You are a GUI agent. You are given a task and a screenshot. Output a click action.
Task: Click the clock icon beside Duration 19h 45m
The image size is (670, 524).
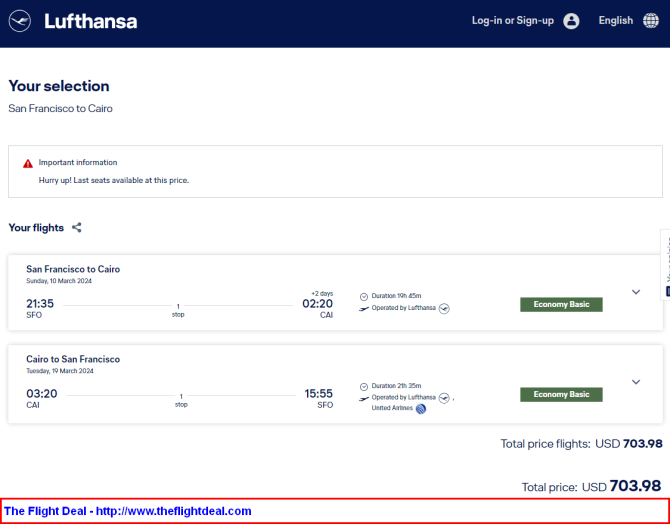click(364, 297)
